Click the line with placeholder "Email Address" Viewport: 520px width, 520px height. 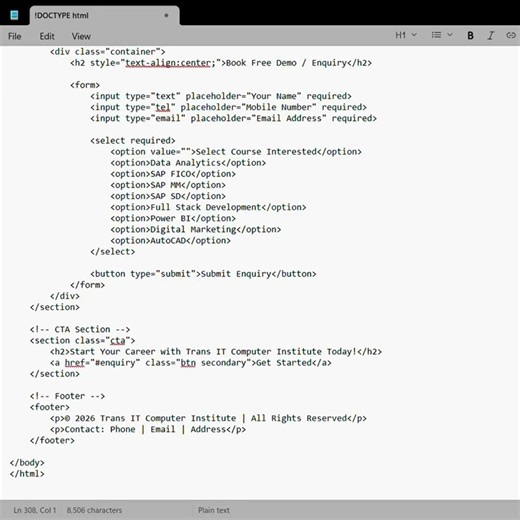[x=233, y=118]
